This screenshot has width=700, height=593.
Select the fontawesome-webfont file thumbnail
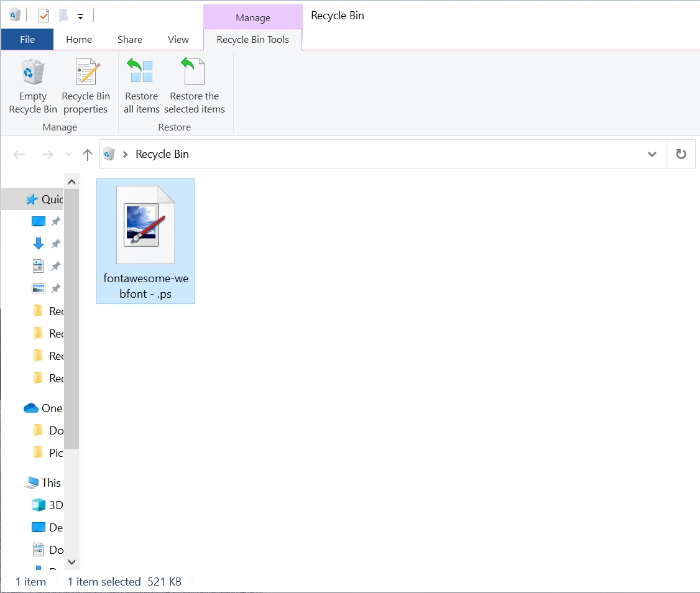tap(145, 225)
